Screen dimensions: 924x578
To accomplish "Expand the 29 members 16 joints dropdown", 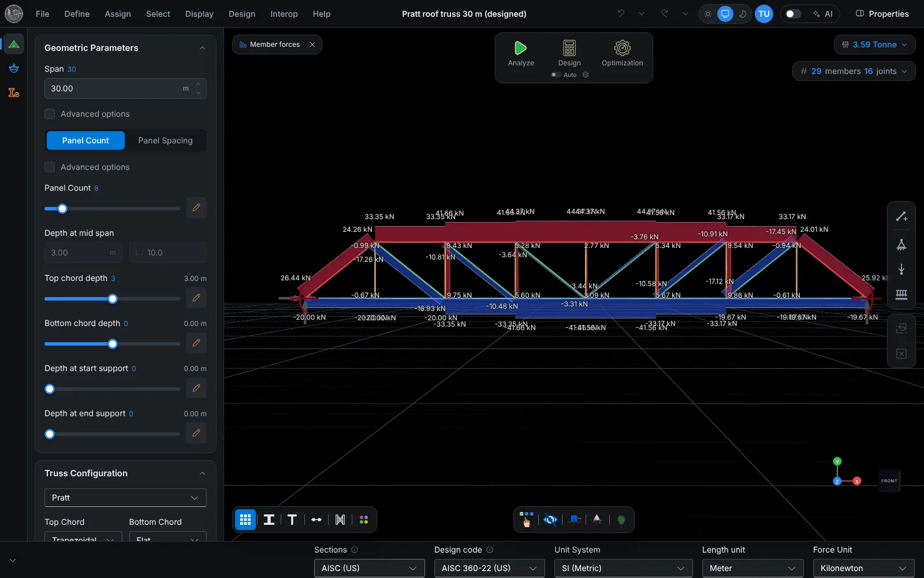I will [854, 71].
